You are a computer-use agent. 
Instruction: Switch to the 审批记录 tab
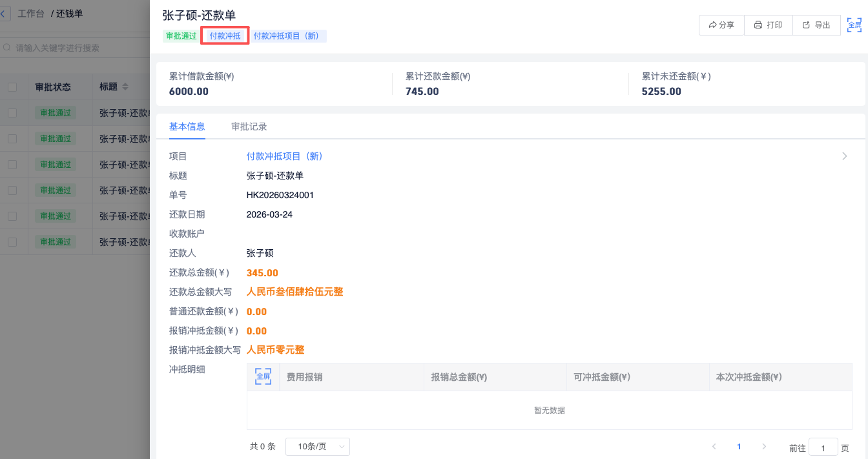[x=249, y=127]
